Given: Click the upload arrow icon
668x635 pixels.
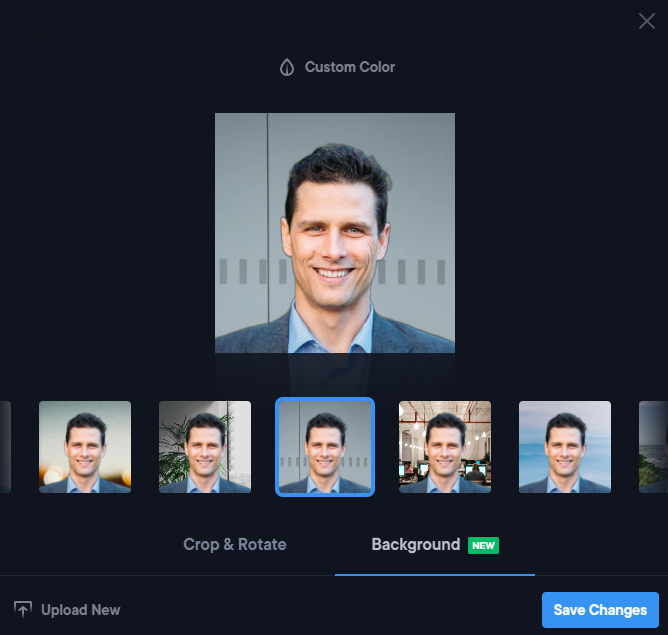Looking at the screenshot, I should pos(23,609).
